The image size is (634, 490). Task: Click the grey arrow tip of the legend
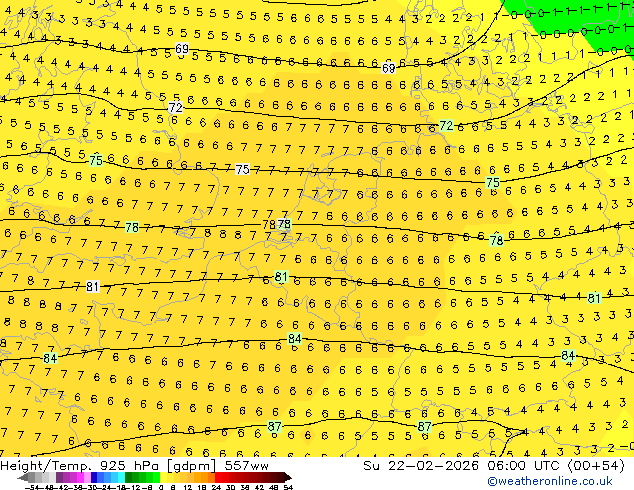pos(23,477)
